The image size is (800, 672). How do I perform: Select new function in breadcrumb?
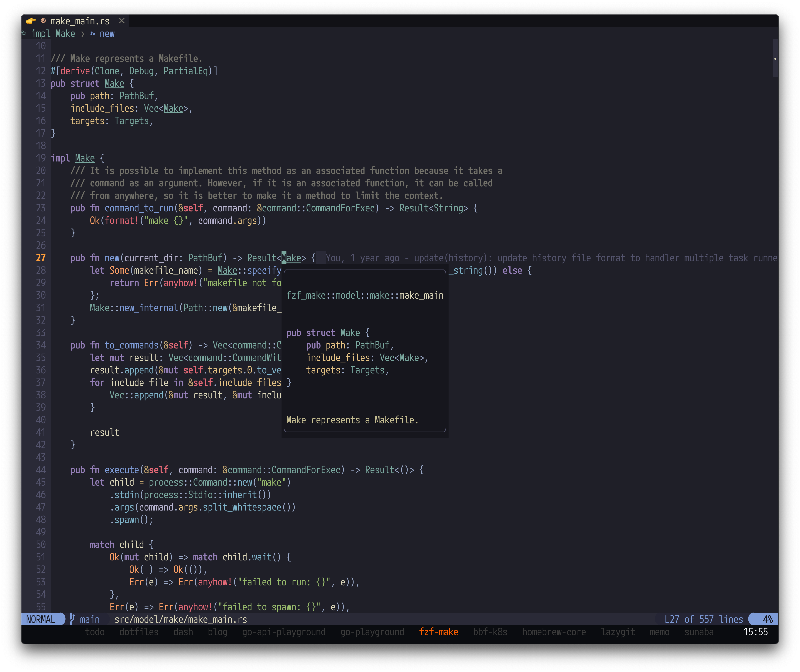[107, 33]
